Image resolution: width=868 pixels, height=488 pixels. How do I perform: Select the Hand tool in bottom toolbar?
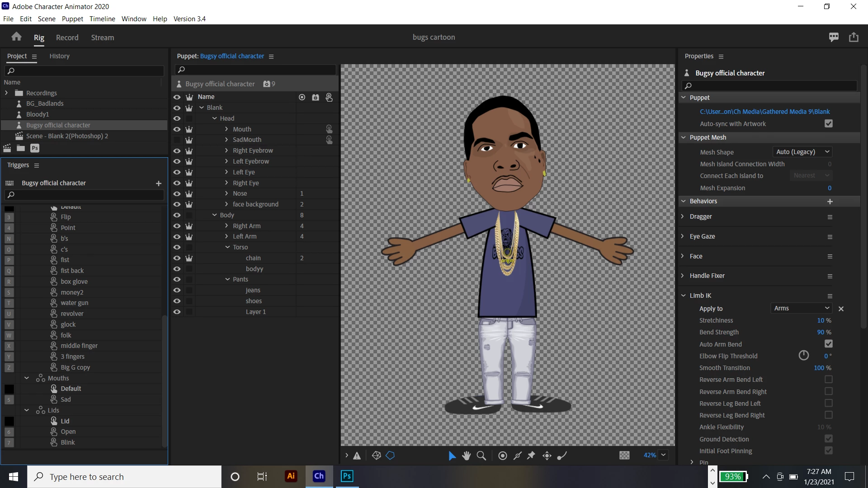pos(466,455)
